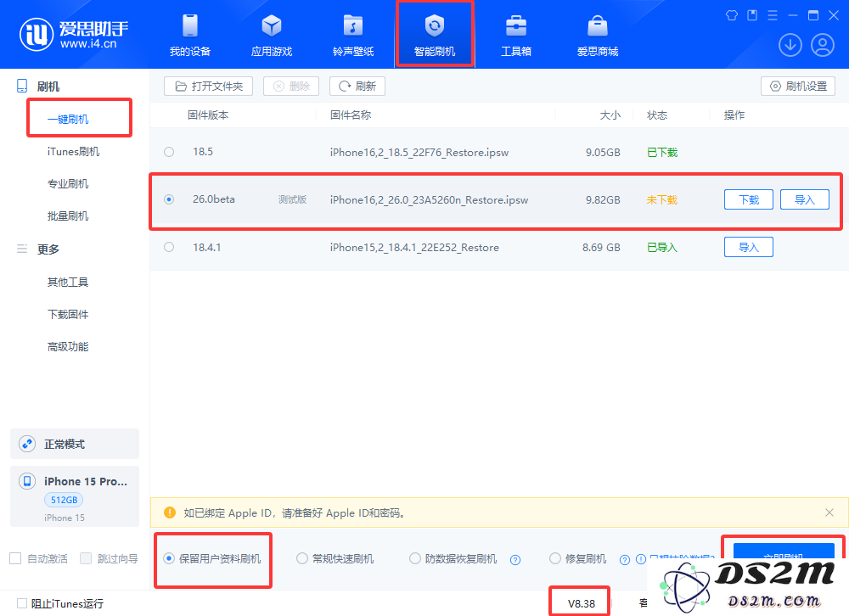Click iPhone15,2_18.4.1_22E252_Restore file name

point(414,248)
